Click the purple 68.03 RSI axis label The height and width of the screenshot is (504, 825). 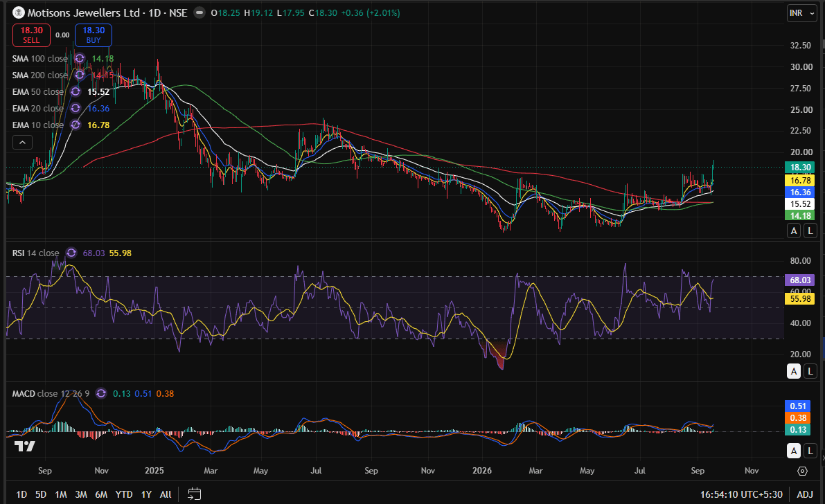tap(800, 280)
